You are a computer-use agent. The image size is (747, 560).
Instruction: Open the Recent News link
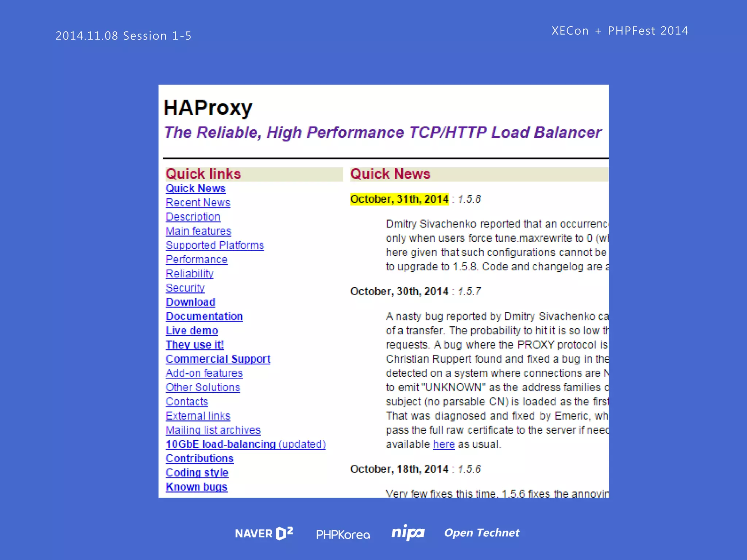pos(198,203)
